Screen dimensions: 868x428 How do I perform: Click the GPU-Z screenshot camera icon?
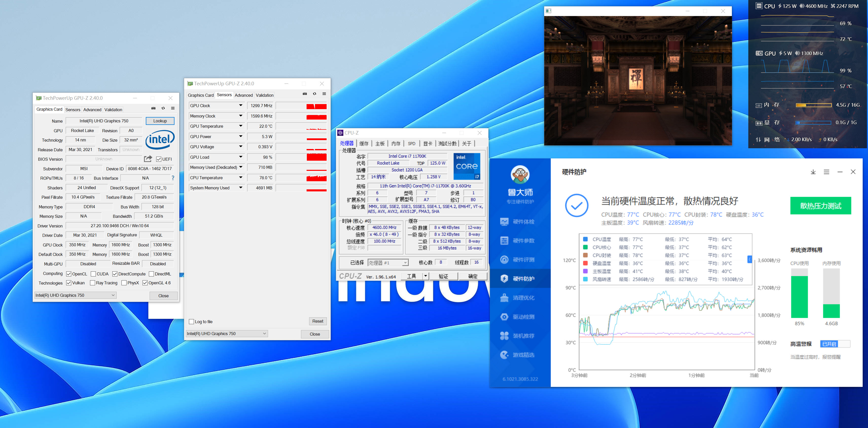click(153, 108)
